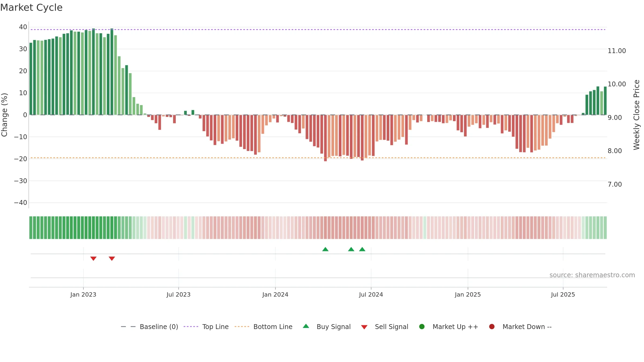Click the 9.00 price axis tick
The image size is (644, 362).
click(x=615, y=117)
